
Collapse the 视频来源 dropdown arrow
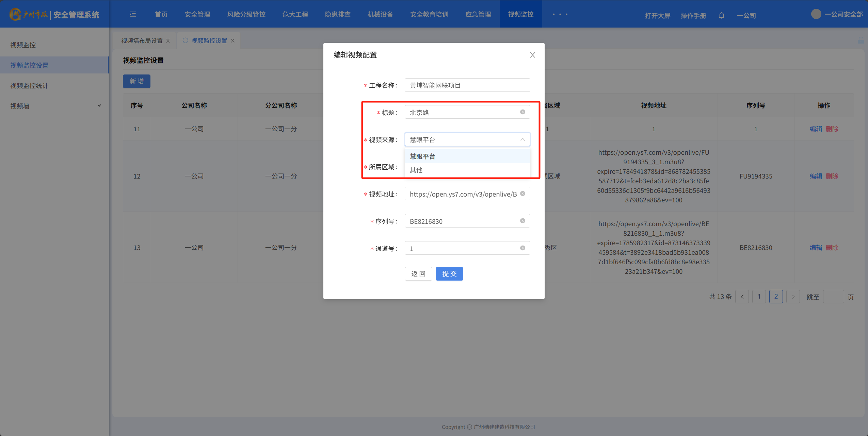click(523, 139)
